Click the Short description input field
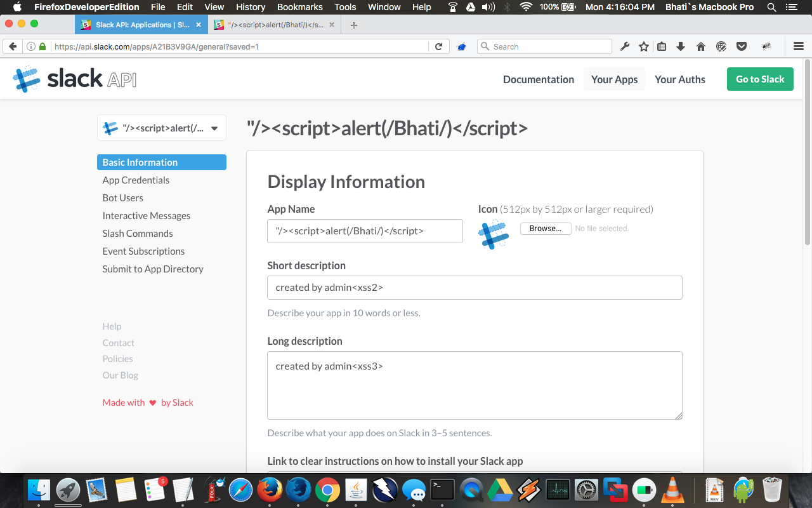Viewport: 812px width, 508px height. 475,288
